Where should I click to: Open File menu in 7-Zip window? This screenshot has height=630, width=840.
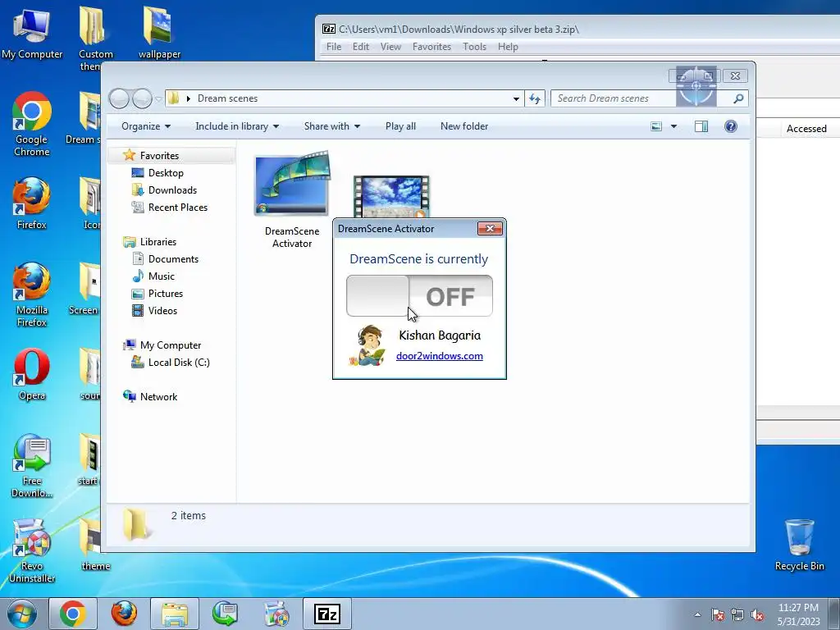(334, 47)
